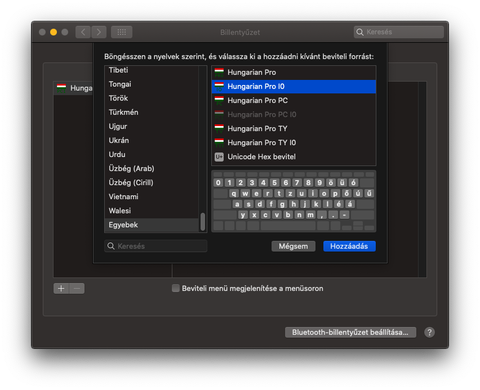
Task: Click the forward navigation arrow
Action: [x=99, y=32]
